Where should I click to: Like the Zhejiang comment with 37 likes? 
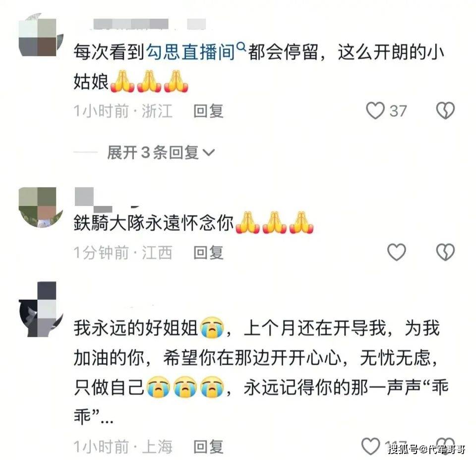[x=375, y=111]
